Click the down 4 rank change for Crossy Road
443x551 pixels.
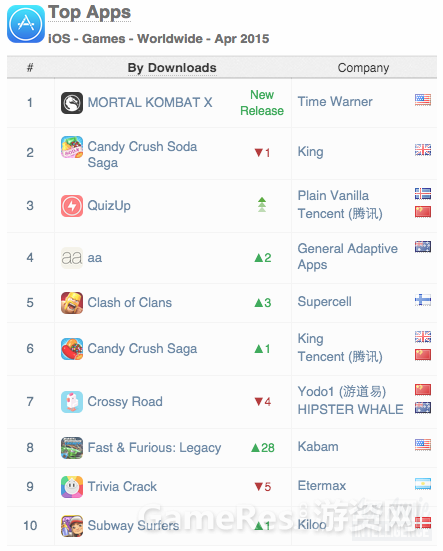(263, 402)
